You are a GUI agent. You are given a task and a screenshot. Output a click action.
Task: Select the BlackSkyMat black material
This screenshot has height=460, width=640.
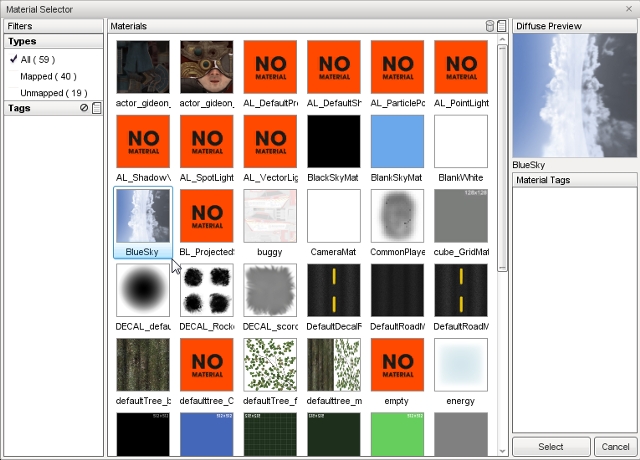click(x=333, y=141)
